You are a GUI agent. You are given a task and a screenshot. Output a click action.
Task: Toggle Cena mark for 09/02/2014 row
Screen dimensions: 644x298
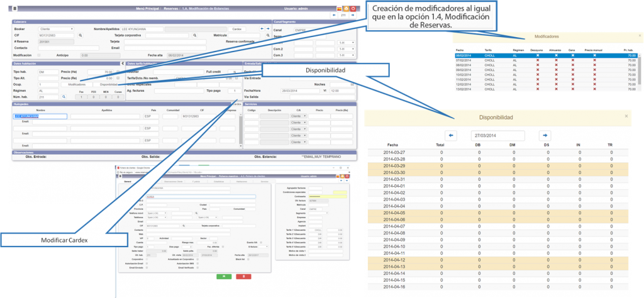573,69
